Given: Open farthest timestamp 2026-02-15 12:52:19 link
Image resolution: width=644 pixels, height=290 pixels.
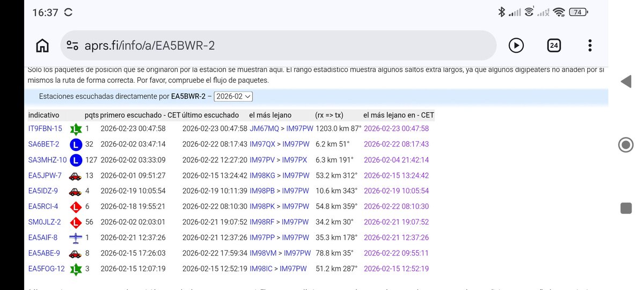Looking at the screenshot, I should (x=396, y=269).
